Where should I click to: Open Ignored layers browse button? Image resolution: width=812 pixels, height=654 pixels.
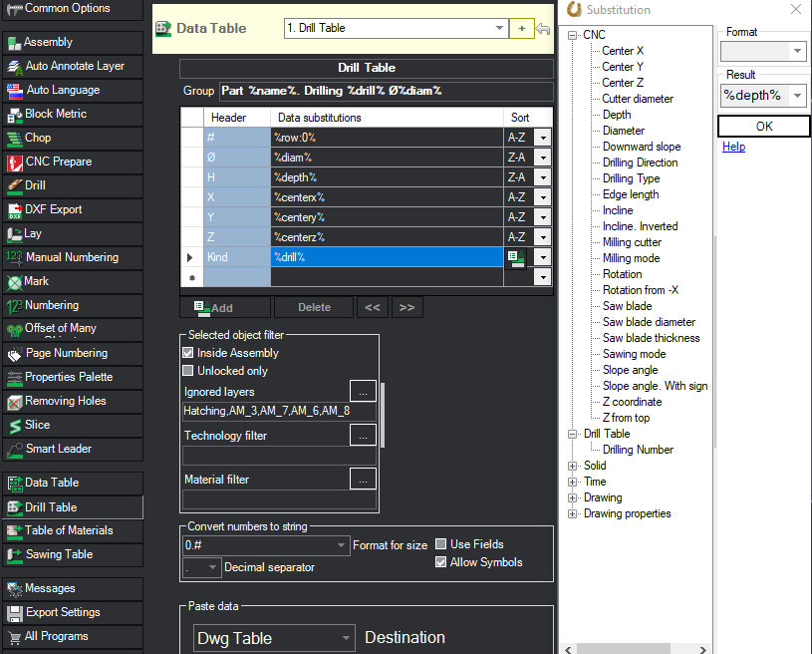point(363,391)
